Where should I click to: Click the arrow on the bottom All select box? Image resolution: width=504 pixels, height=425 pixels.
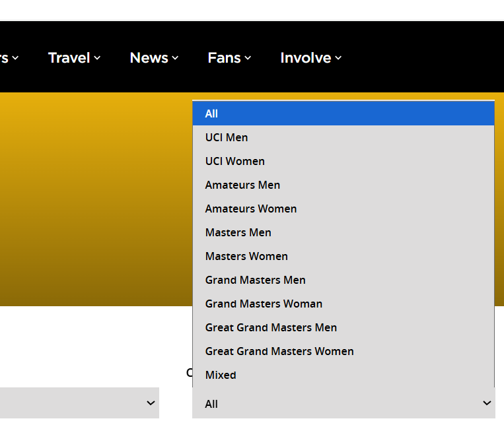click(x=487, y=403)
